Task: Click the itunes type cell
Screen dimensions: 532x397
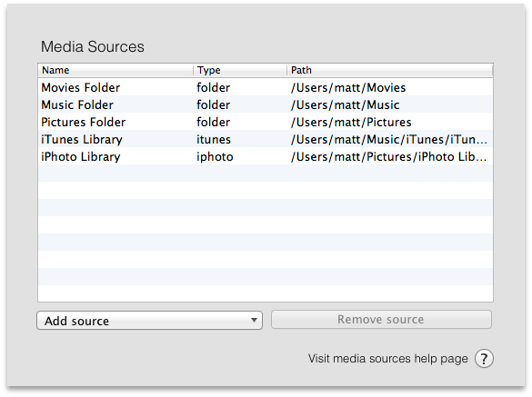Action: point(214,140)
